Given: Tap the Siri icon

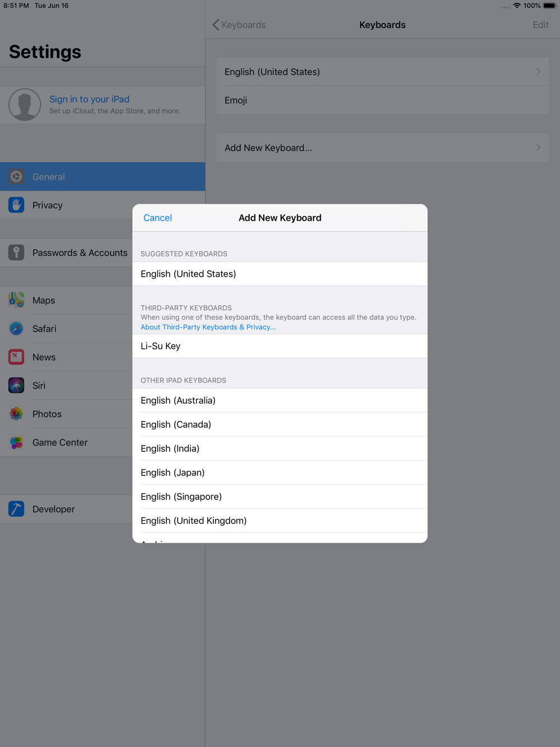Looking at the screenshot, I should pos(16,385).
